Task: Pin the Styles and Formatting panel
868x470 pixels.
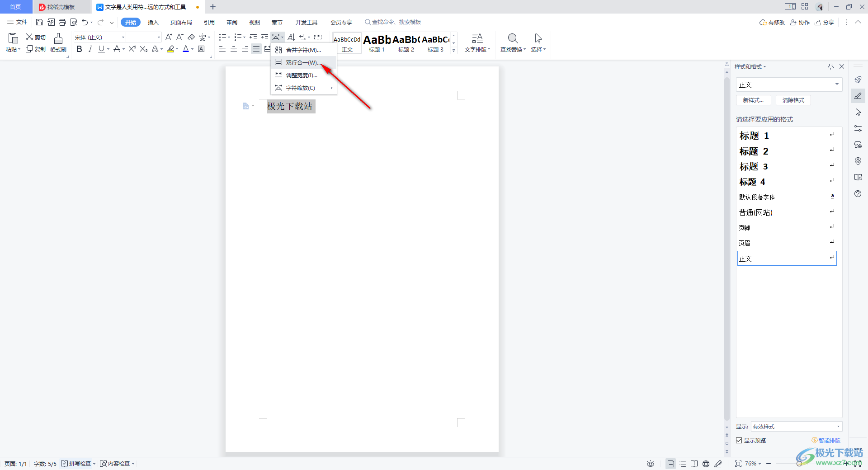Action: click(x=830, y=66)
